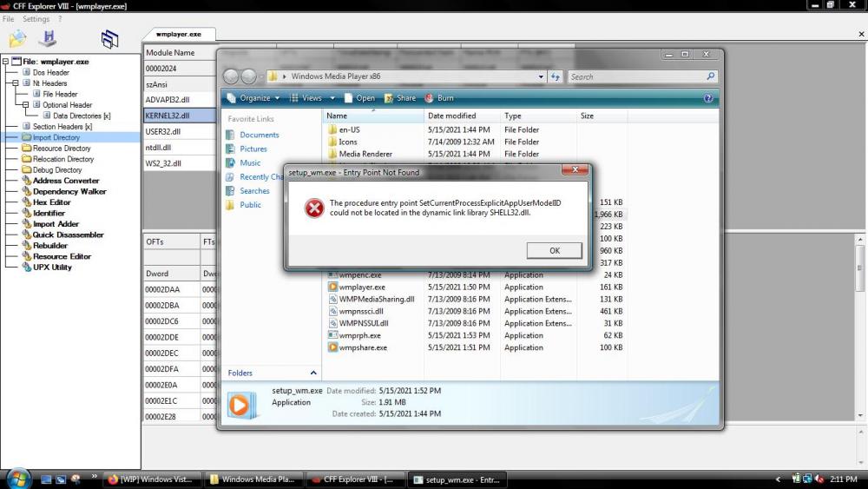Select the Media Renderer folder
This screenshot has height=489, width=868.
tap(365, 154)
